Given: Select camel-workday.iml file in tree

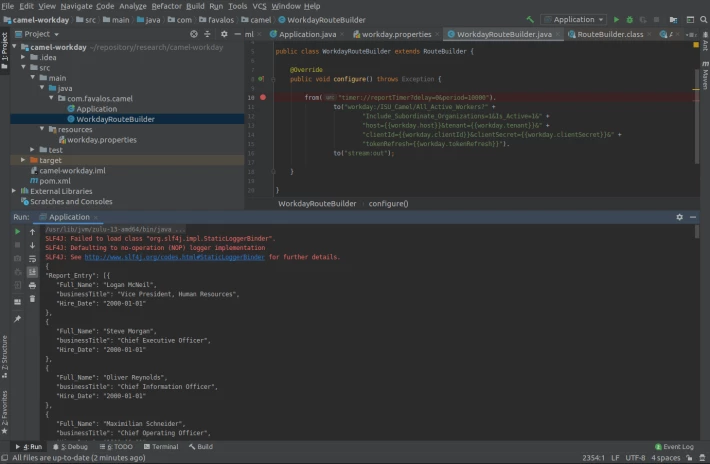Looking at the screenshot, I should pos(72,170).
